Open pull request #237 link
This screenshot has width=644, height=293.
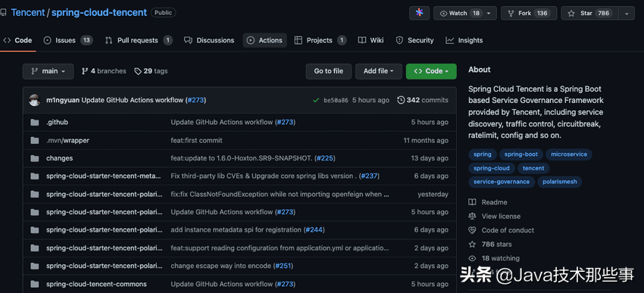[x=369, y=176]
